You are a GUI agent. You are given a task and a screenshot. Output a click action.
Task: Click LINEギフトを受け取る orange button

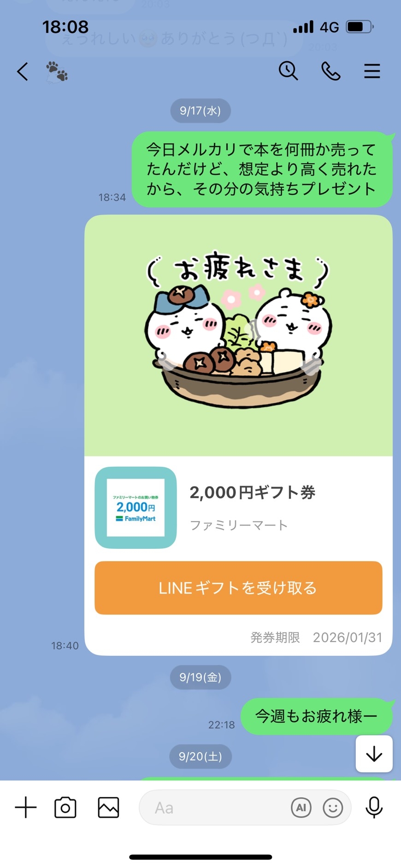[238, 588]
